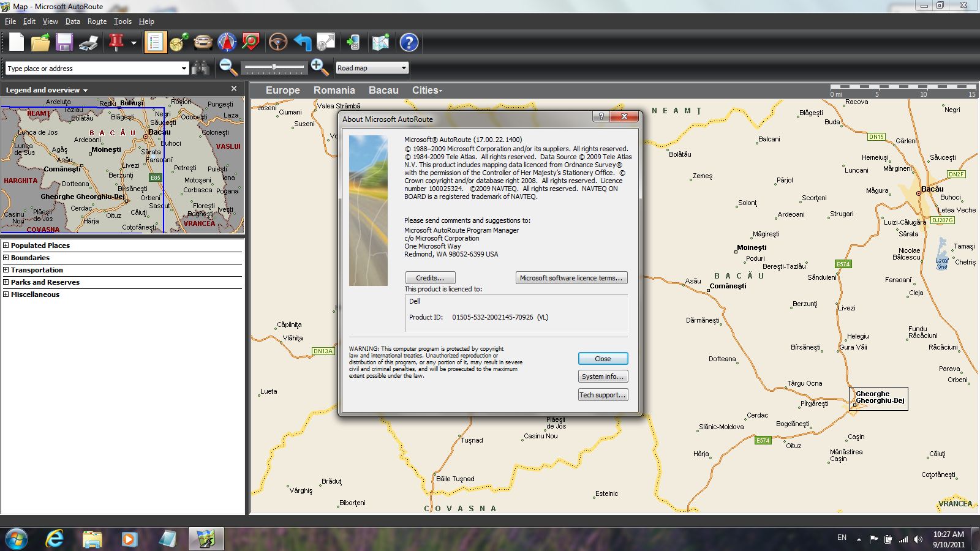980x551 pixels.
Task: Open Microsoft software licence terms
Action: pos(571,278)
